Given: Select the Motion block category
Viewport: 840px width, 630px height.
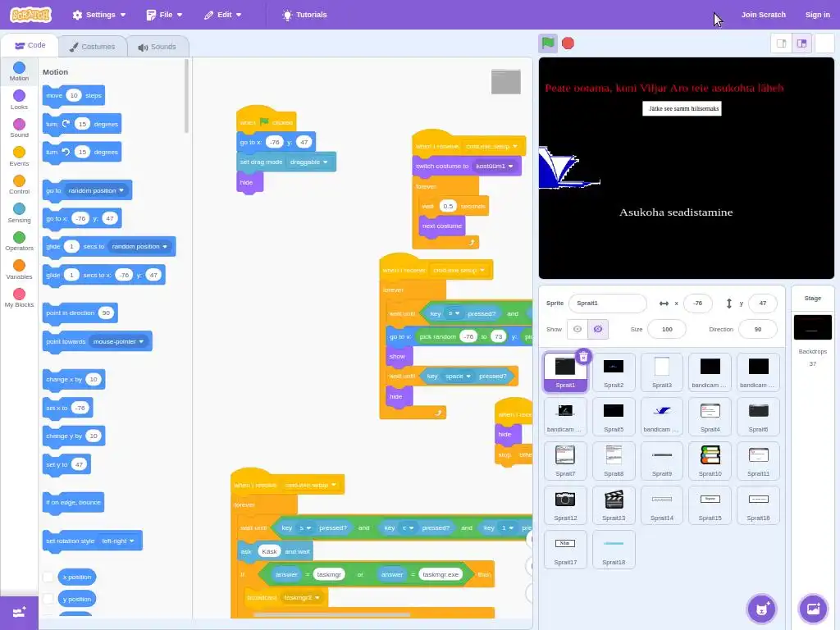Looking at the screenshot, I should pos(19,71).
